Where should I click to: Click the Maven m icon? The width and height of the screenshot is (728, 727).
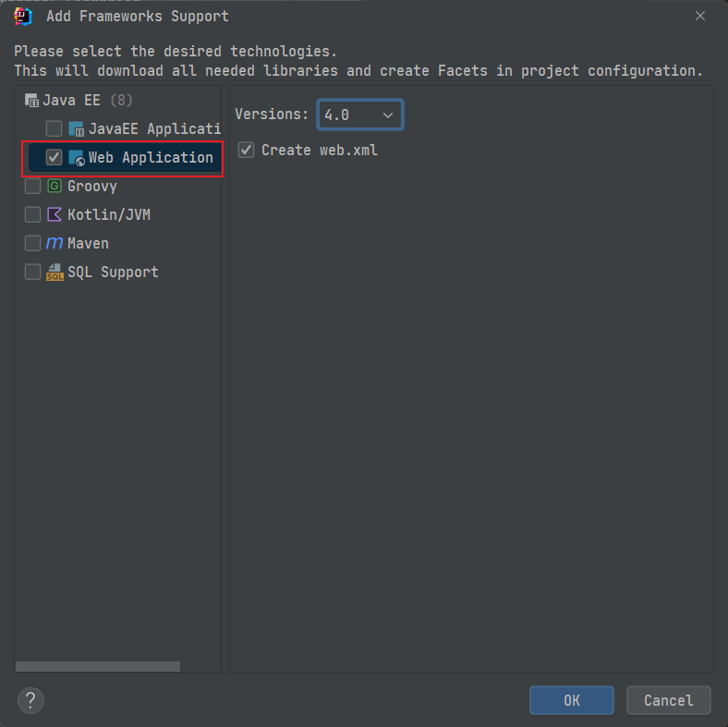click(x=55, y=243)
